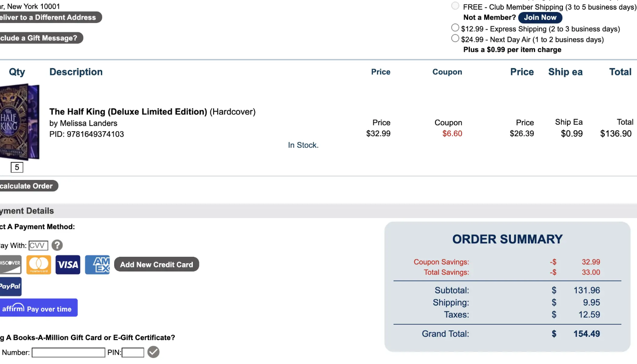Choose the Mastercard payment icon
This screenshot has height=364, width=637.
[x=39, y=265]
